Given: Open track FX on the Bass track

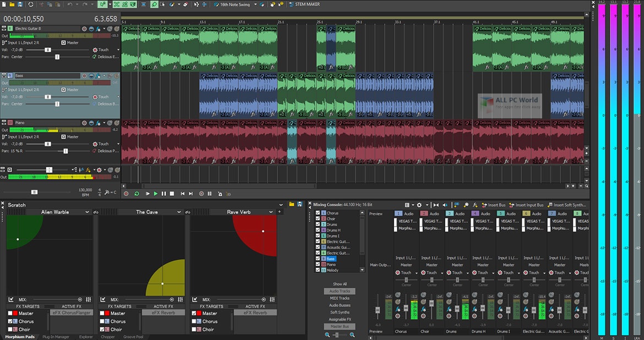Looking at the screenshot, I should click(98, 76).
